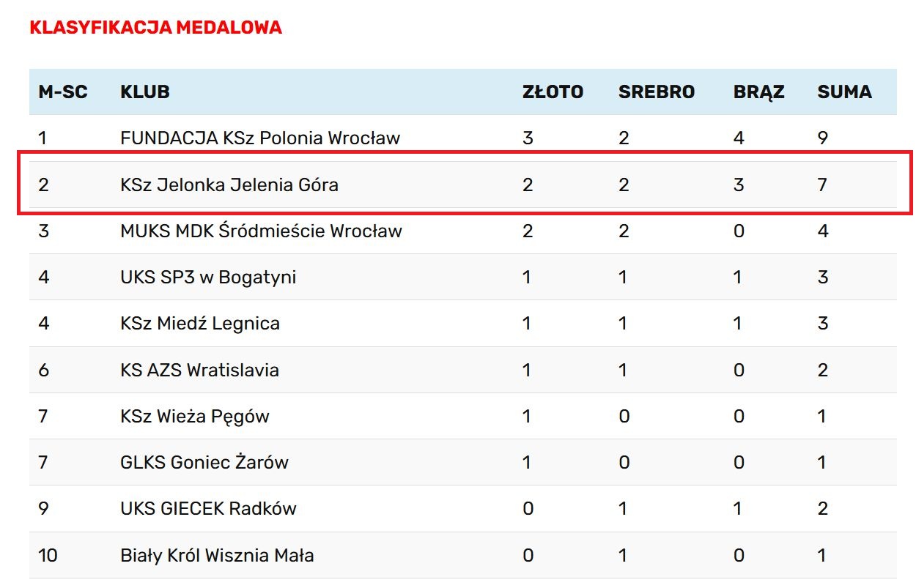916x588 pixels.
Task: Select KSz Wieża Pęgów club name
Action: (x=195, y=417)
